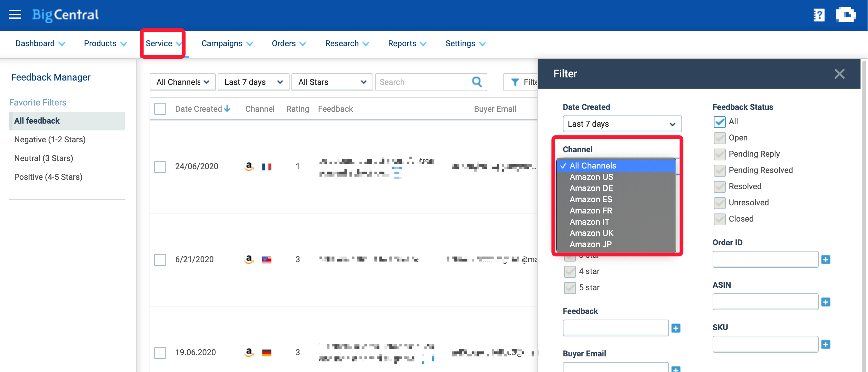Add ASIN with plus icon
This screenshot has height=372, width=868.
click(x=826, y=302)
